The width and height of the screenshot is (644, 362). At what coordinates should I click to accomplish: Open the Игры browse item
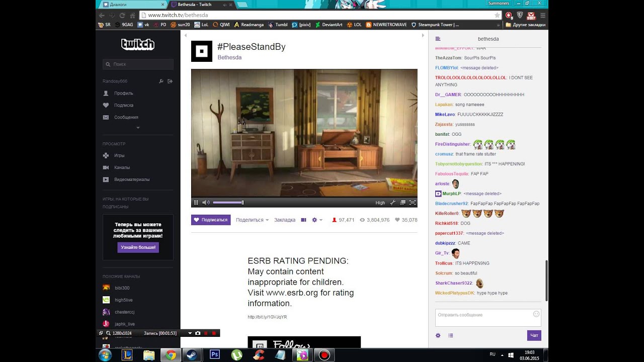click(x=114, y=155)
